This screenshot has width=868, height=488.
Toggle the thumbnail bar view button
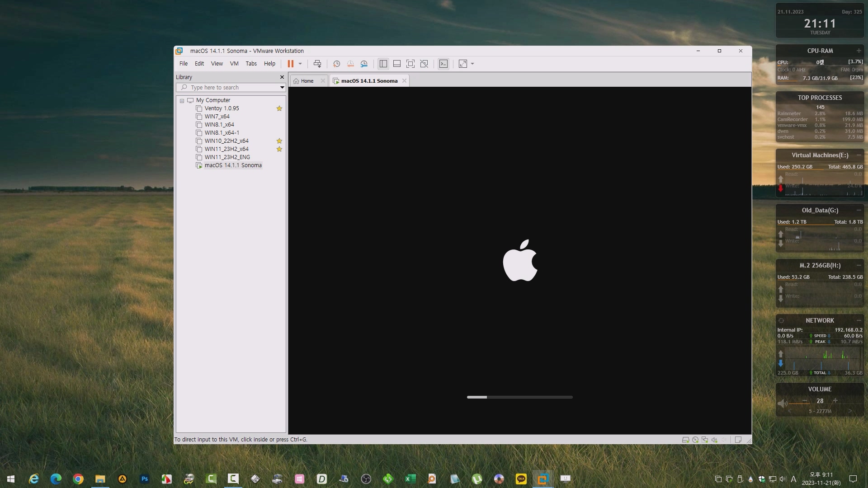click(x=397, y=64)
